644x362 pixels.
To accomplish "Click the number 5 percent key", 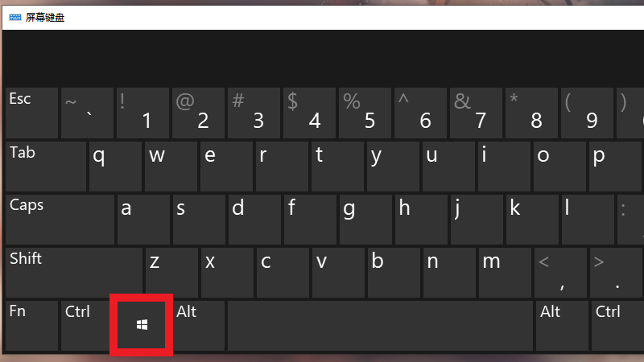I will point(365,113).
